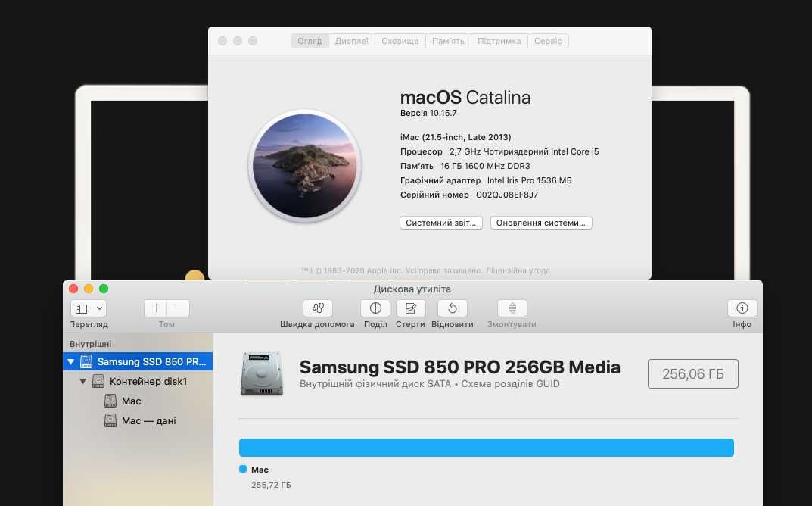Click the Оновлення системи... button
812x506 pixels.
click(x=541, y=223)
